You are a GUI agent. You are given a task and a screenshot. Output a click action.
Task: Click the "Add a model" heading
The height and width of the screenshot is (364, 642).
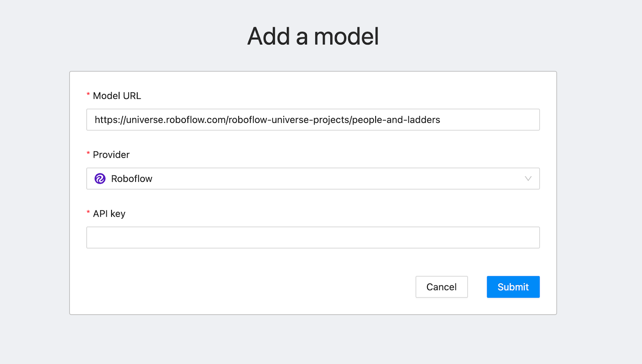pyautogui.click(x=313, y=37)
